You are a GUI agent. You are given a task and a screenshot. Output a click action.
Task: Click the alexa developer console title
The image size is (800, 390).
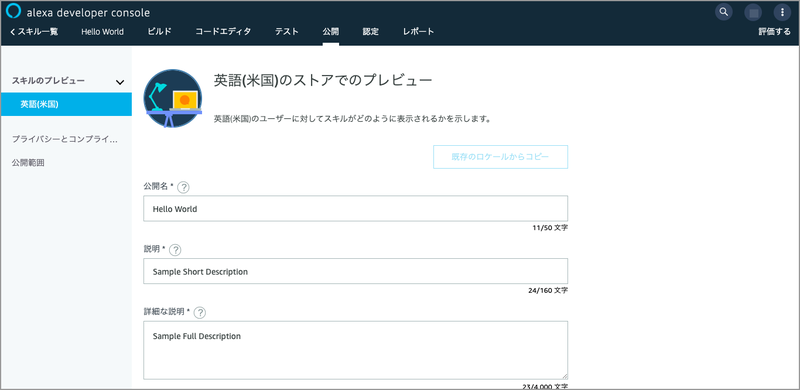pyautogui.click(x=88, y=13)
